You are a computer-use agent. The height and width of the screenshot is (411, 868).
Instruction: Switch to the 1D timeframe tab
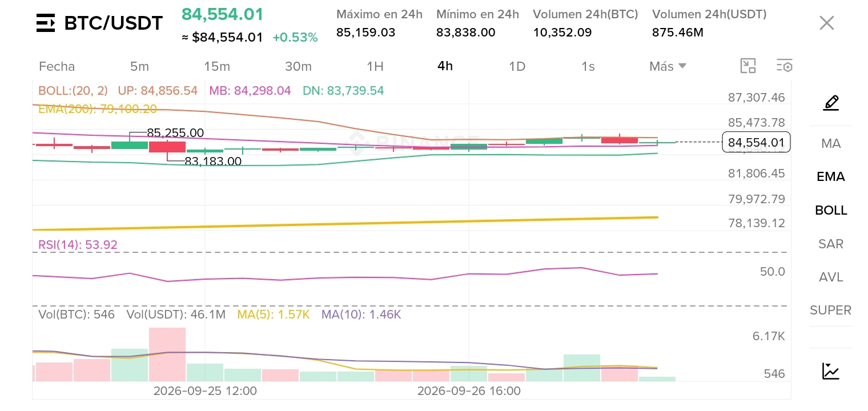(x=517, y=66)
